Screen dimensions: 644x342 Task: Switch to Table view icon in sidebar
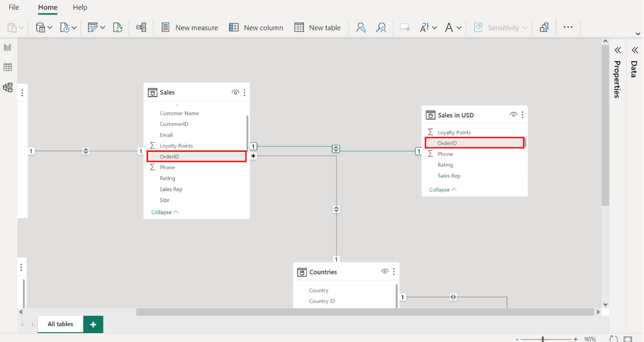[x=8, y=67]
